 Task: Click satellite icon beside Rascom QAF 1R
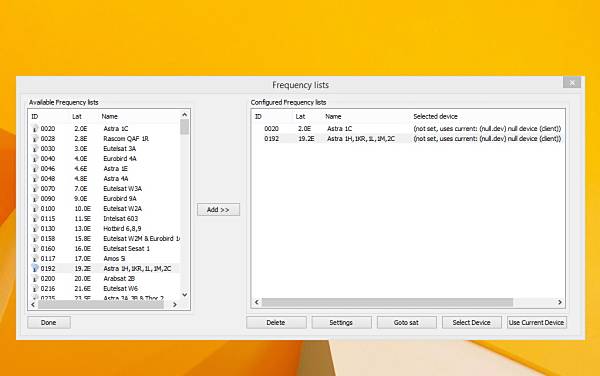coord(35,138)
